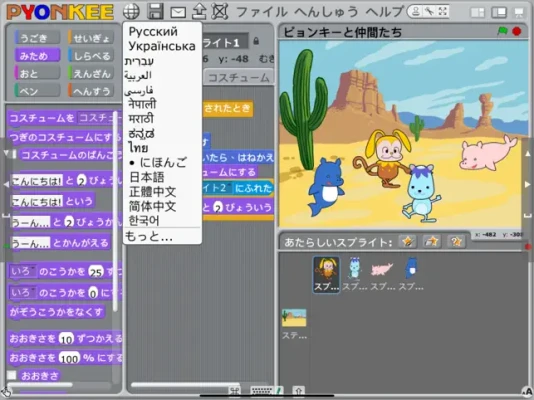Select the うごき block category
The width and height of the screenshot is (534, 400).
(37, 38)
